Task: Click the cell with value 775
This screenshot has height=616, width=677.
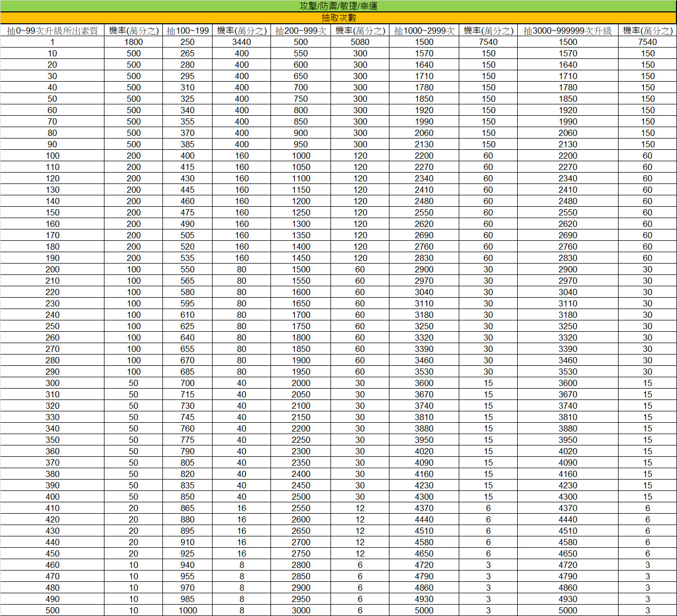Action: click(x=187, y=440)
